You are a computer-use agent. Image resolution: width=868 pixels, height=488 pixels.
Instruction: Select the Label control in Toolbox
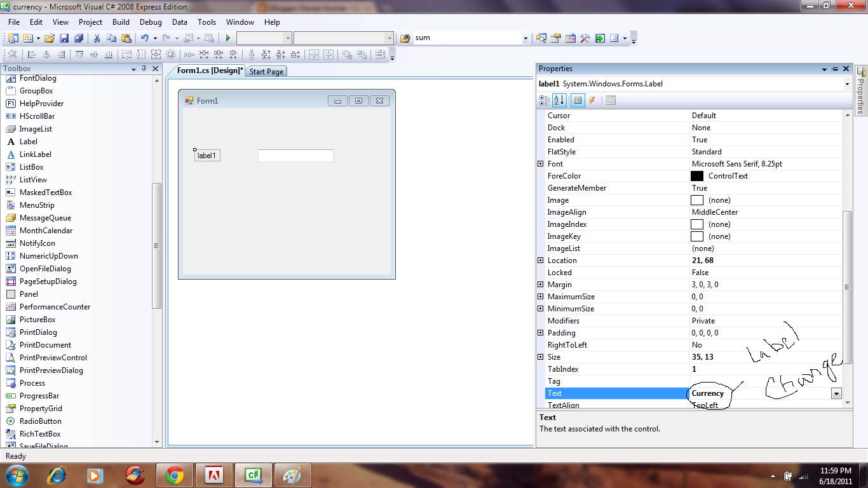pos(29,142)
